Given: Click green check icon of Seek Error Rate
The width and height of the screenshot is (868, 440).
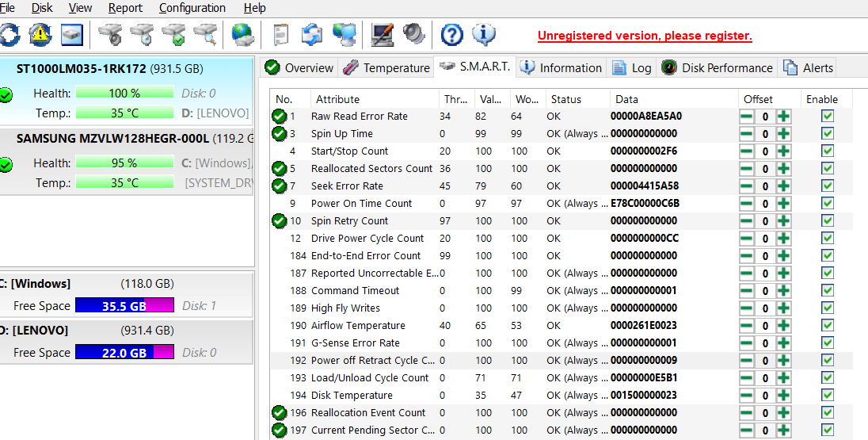Looking at the screenshot, I should [x=280, y=186].
